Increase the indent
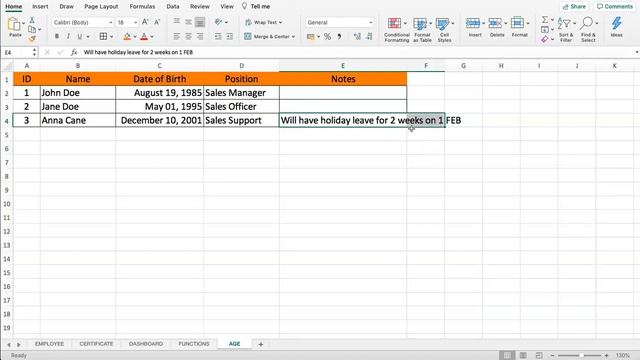 point(230,37)
